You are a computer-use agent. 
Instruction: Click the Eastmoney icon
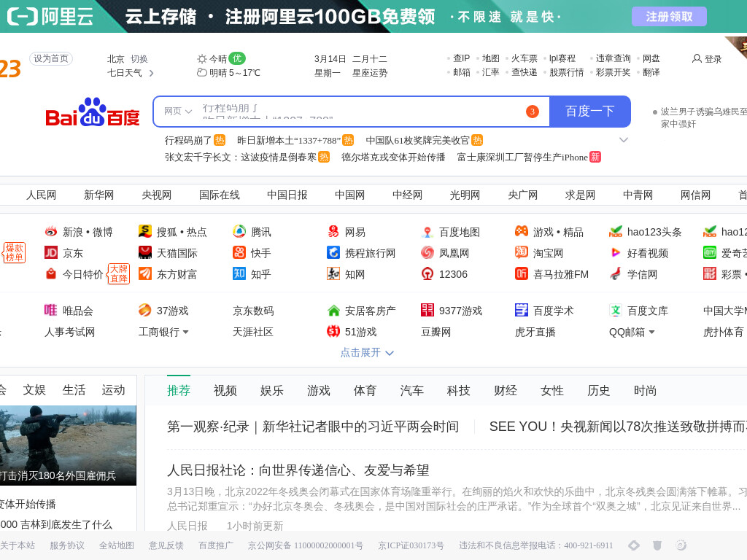(145, 274)
